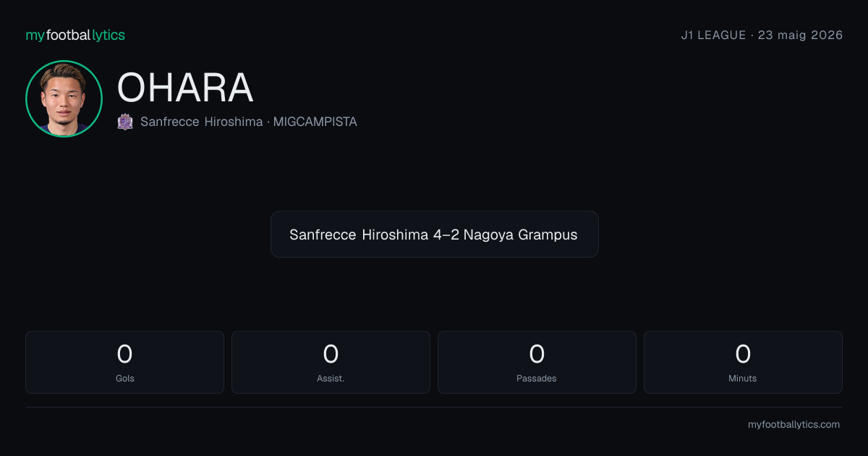Screen dimensions: 868x456
Task: Visit the myfootballytics.com footer link
Action: point(793,425)
